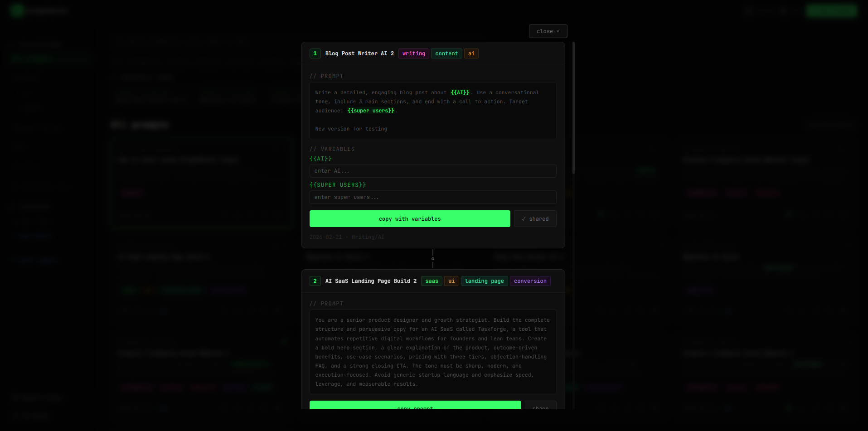This screenshot has width=868, height=431.
Task: Toggle the "shared" status on Blog Post Writer
Action: click(535, 218)
